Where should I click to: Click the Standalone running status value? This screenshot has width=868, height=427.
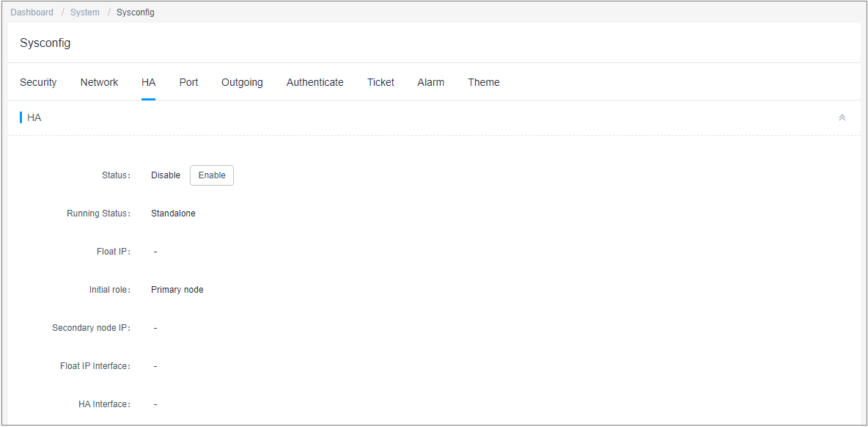click(173, 213)
